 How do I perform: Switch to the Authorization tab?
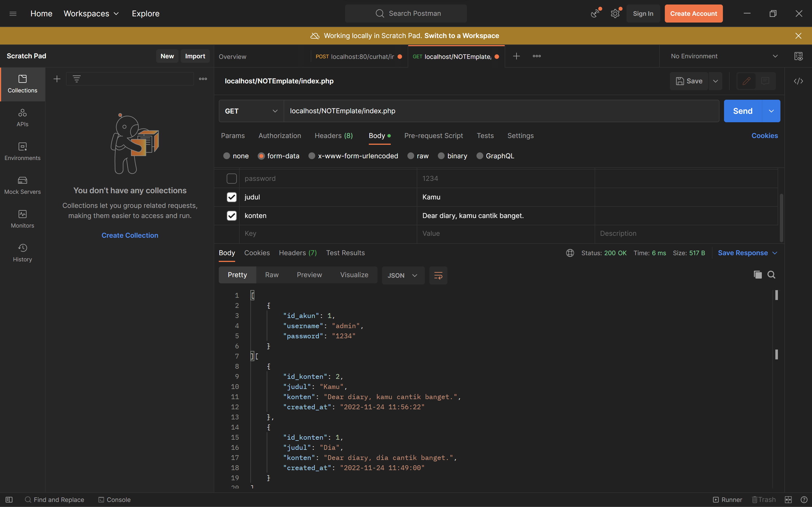(x=279, y=136)
